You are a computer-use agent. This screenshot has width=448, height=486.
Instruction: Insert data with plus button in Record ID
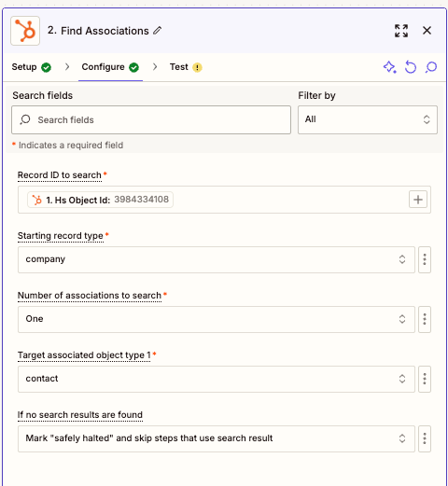click(418, 200)
